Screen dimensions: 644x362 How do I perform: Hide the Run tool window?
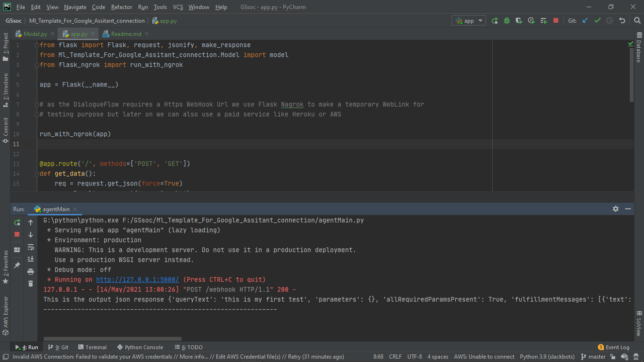(628, 209)
